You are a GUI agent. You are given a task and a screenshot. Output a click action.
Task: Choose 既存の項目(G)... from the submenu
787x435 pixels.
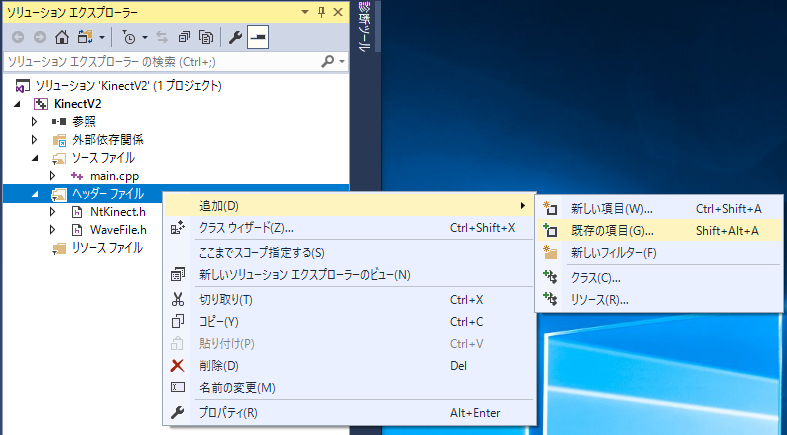coord(611,230)
